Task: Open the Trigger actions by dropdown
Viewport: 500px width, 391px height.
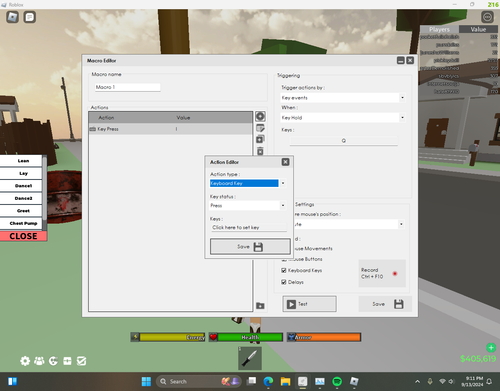Action: [x=343, y=98]
